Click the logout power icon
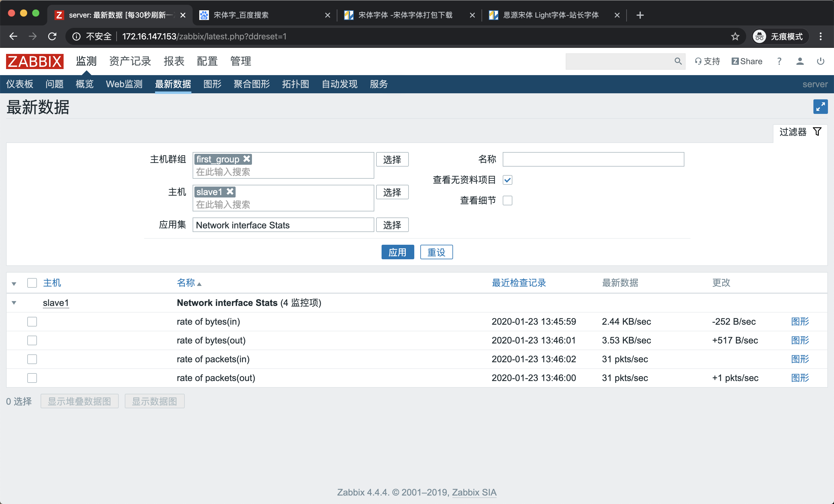Viewport: 834px width, 504px height. pos(820,61)
